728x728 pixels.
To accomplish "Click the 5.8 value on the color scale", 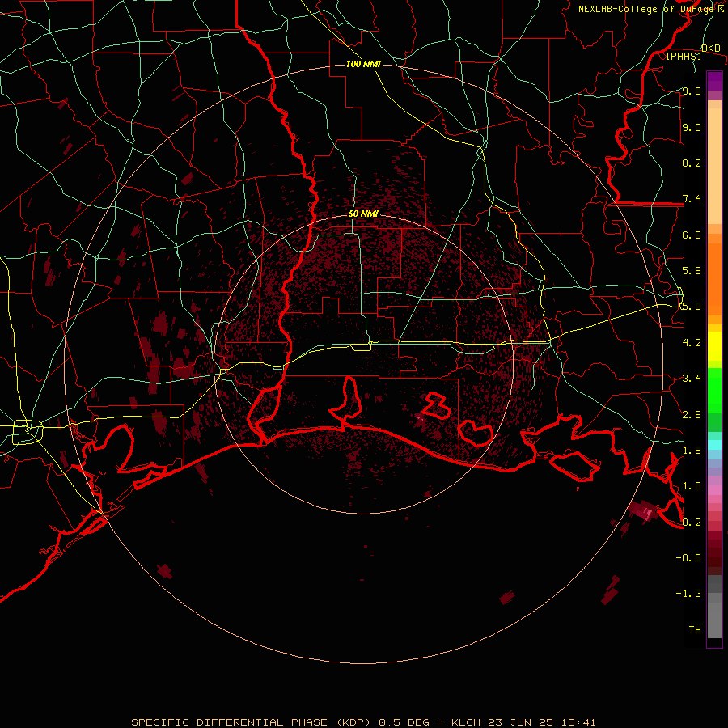I will click(x=692, y=271).
